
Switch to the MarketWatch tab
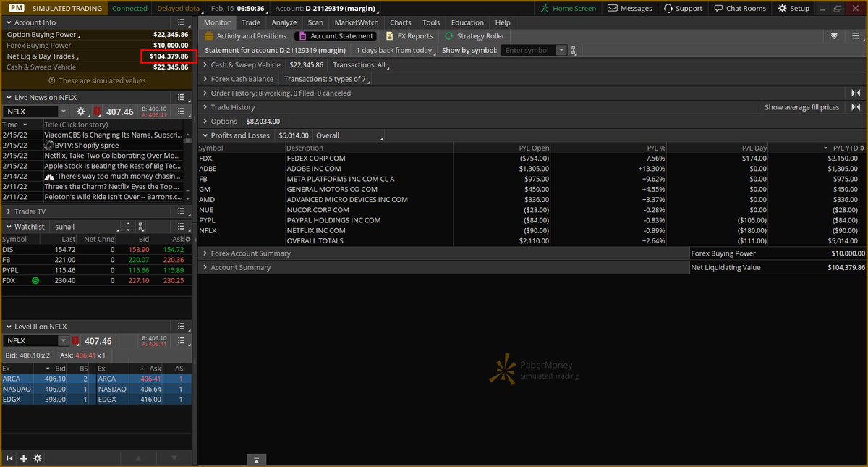click(x=357, y=22)
